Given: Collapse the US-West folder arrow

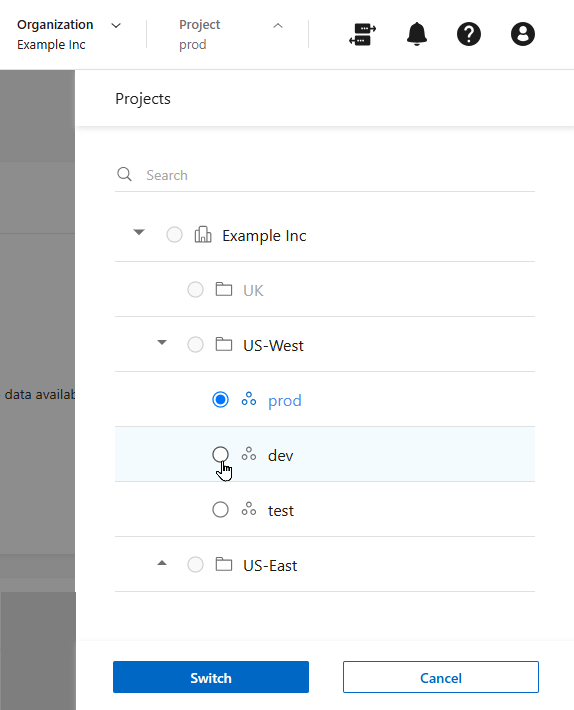Looking at the screenshot, I should pos(162,342).
